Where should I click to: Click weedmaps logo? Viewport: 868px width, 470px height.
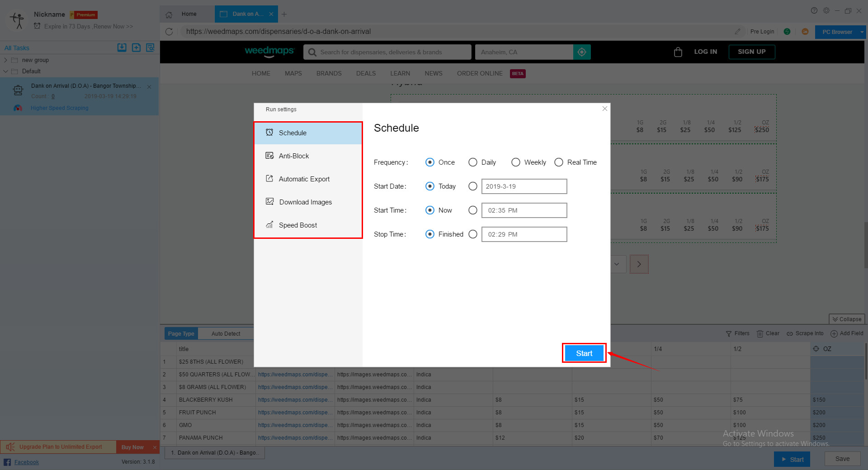(x=269, y=52)
